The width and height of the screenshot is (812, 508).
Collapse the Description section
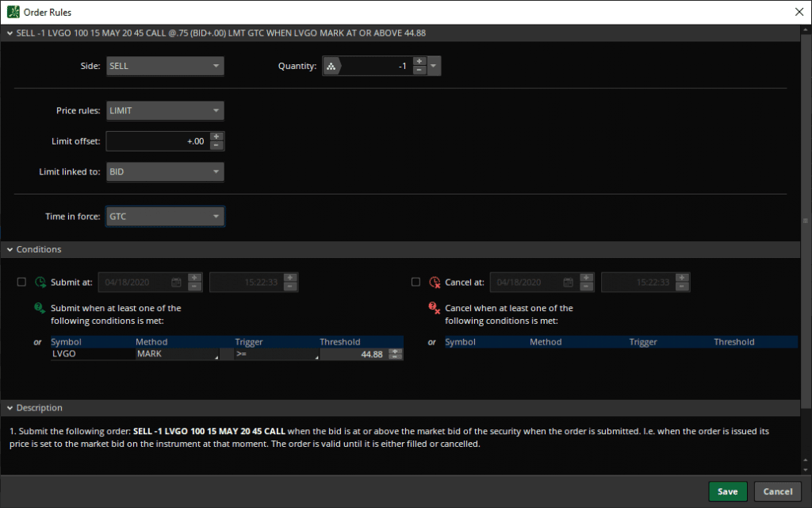(9, 408)
